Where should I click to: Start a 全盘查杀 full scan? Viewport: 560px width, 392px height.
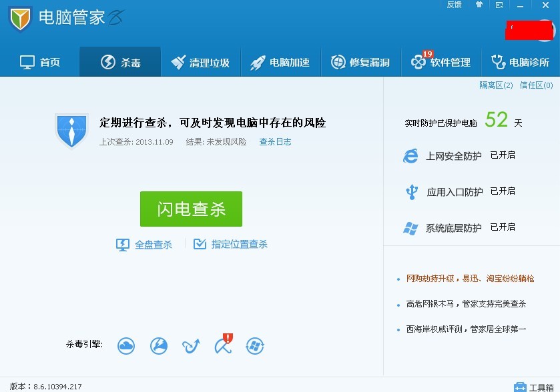tap(144, 245)
